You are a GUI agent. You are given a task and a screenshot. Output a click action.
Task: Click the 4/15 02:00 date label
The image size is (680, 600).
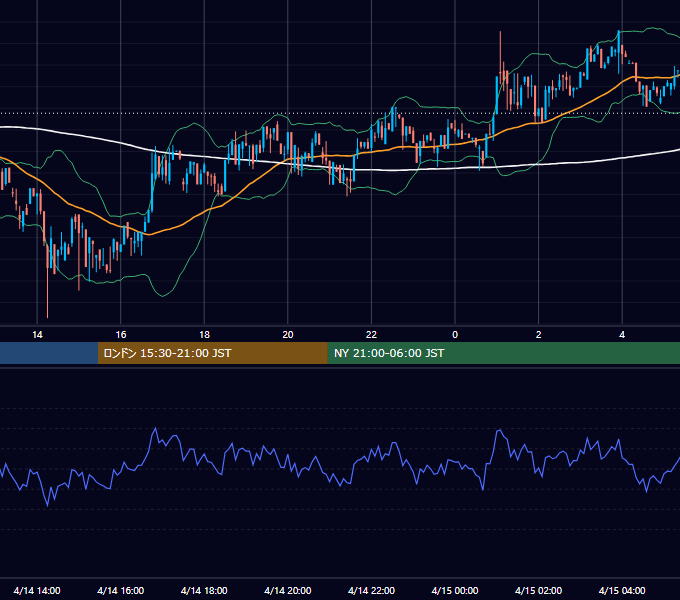point(538,590)
